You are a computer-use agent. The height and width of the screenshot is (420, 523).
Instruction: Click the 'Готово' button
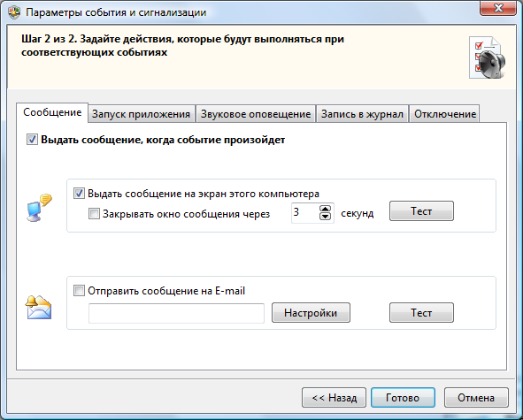pyautogui.click(x=403, y=397)
